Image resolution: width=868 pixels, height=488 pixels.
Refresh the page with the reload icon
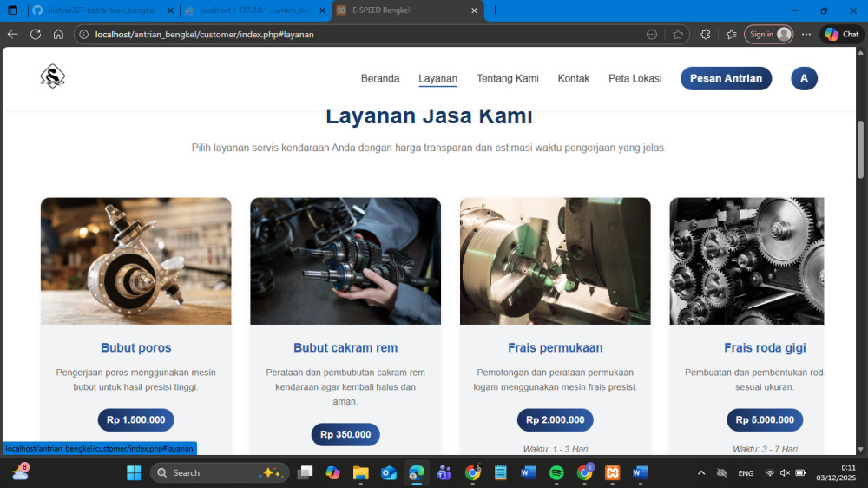click(36, 34)
